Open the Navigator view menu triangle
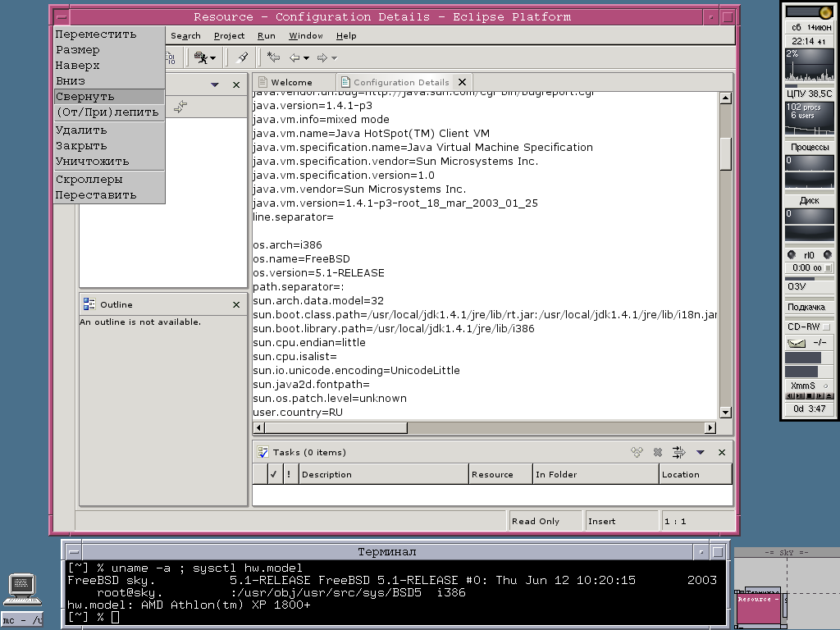 click(214, 84)
